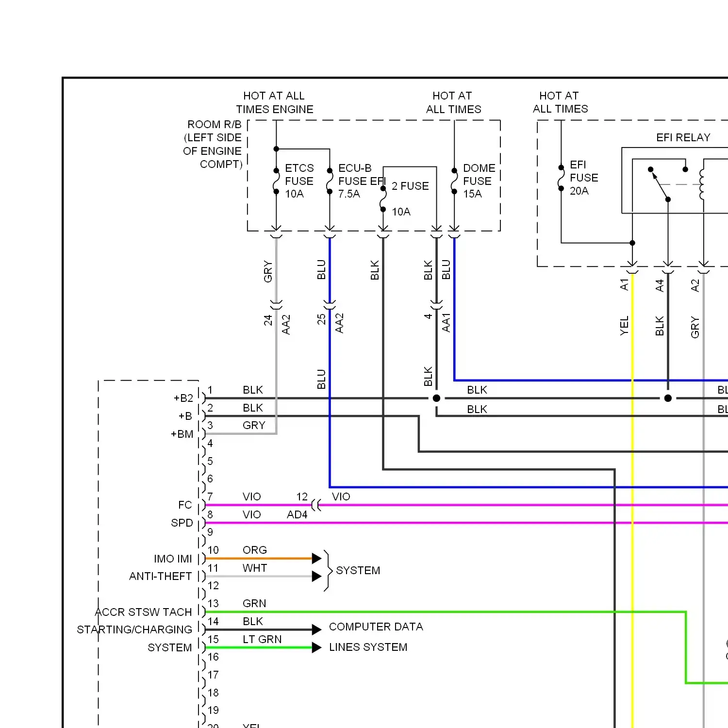Click the EFI FUSE 20A label
This screenshot has width=728, height=728.
(584, 178)
